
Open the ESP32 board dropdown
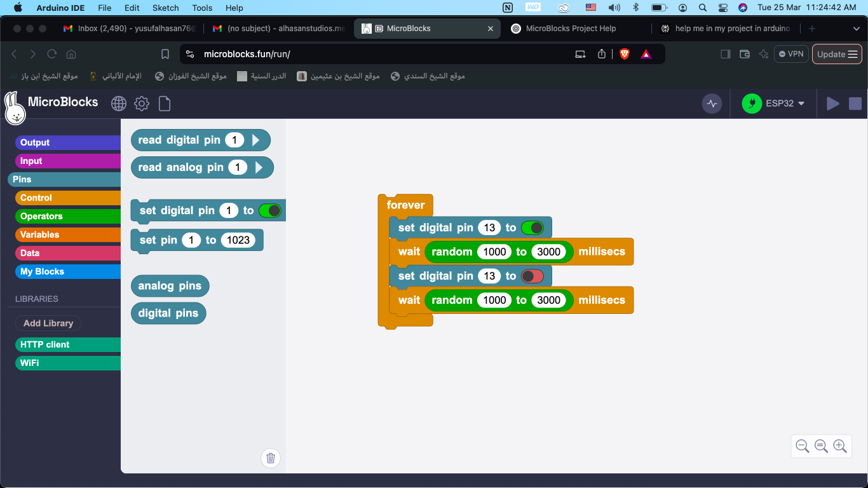pyautogui.click(x=786, y=104)
